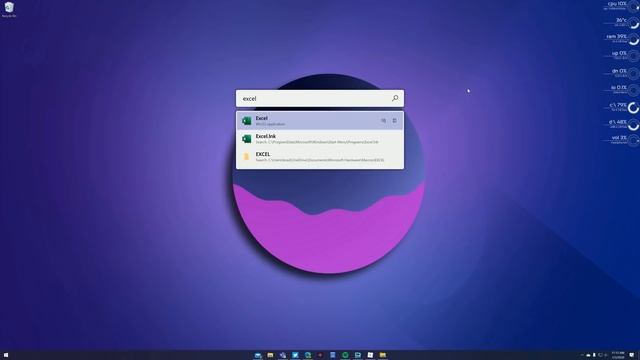Screen dimensions: 640x360
Task: Open the EXCEL folder result
Action: [x=320, y=157]
